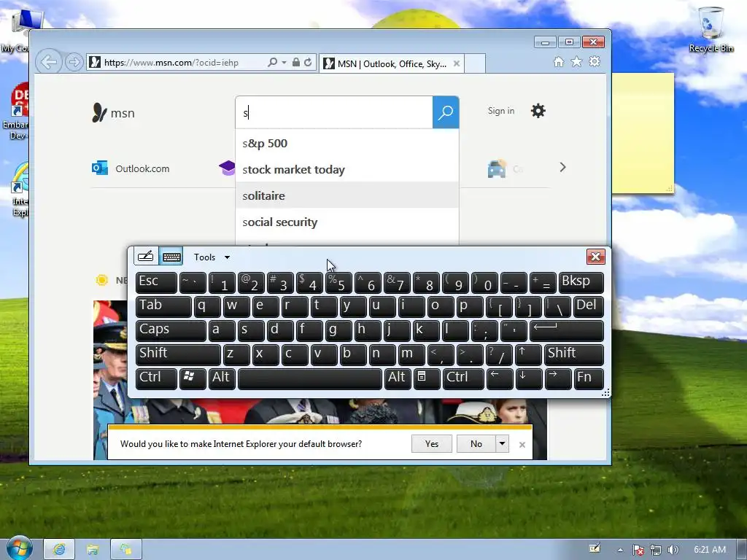The image size is (747, 560).
Task: Tap the Tab key on the on-screen keyboard
Action: tap(163, 306)
